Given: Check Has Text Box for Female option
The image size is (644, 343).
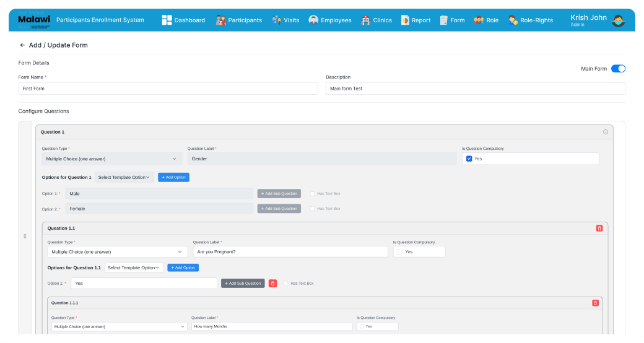Looking at the screenshot, I should 313,209.
